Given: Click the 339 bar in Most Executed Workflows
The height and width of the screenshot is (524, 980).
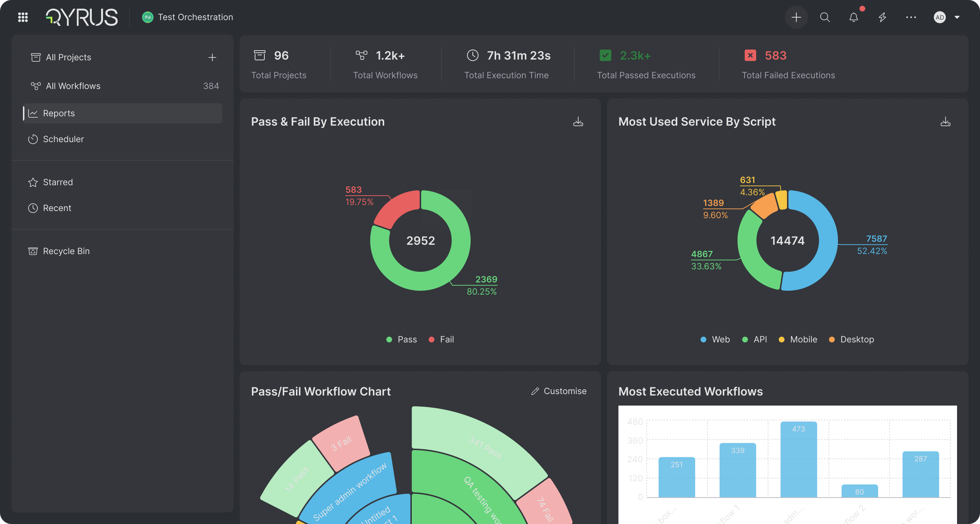Looking at the screenshot, I should coord(737,470).
